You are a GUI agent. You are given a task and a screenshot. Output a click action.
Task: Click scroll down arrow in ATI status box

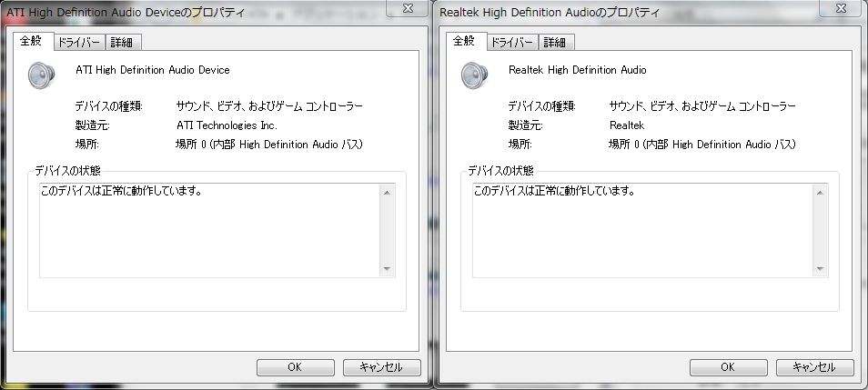click(x=387, y=269)
